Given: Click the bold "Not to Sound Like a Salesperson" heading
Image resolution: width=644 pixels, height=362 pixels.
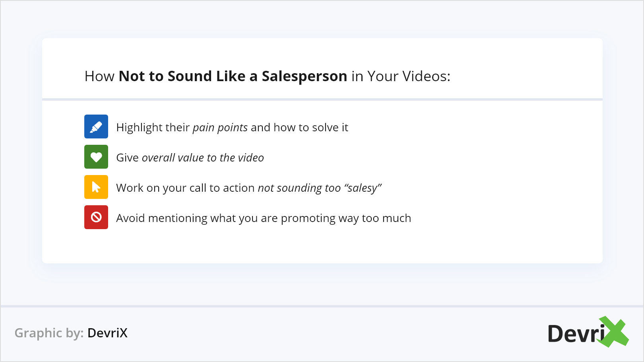Looking at the screenshot, I should (x=233, y=76).
